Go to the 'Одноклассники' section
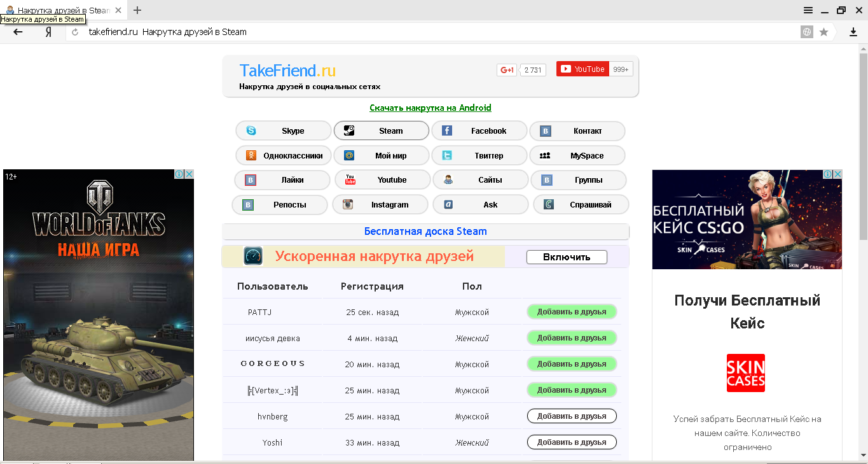The height and width of the screenshot is (464, 868). (284, 155)
